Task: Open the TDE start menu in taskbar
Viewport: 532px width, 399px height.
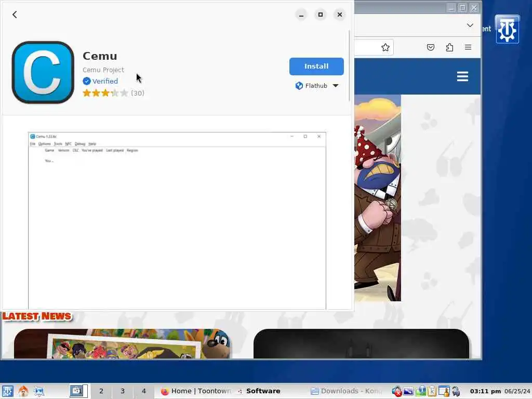Action: click(7, 391)
